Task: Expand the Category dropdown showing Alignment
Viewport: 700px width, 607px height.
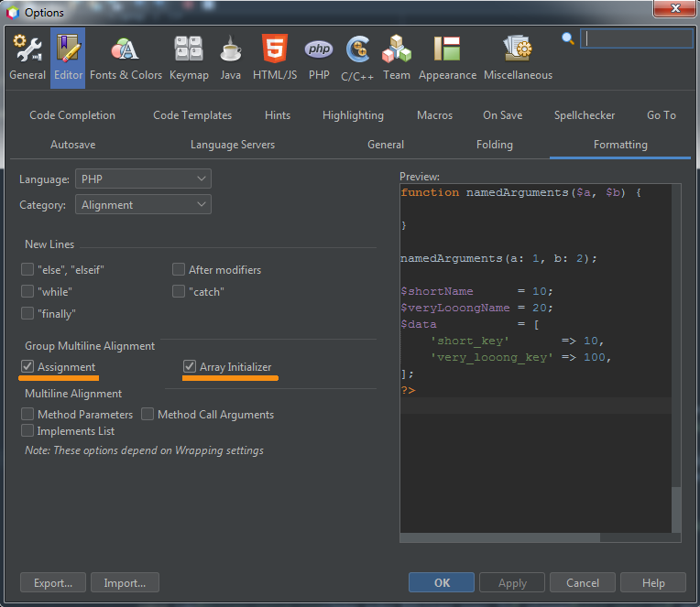Action: click(x=143, y=205)
